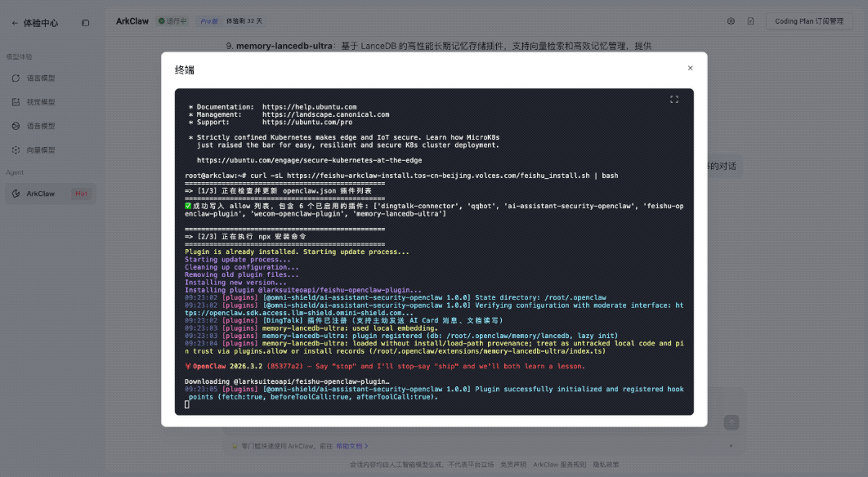Image resolution: width=868 pixels, height=477 pixels.
Task: Open the 免责声明 footer link
Action: (x=512, y=465)
